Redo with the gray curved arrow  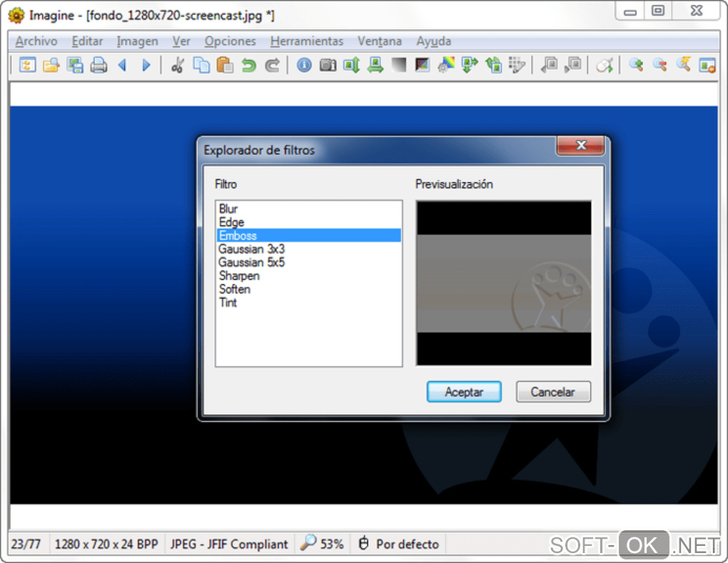pos(273,65)
